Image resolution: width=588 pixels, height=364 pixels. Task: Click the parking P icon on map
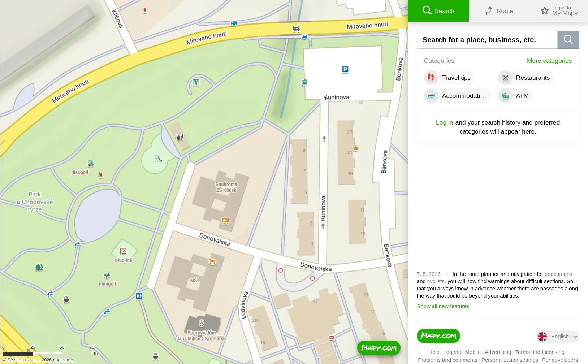click(345, 69)
